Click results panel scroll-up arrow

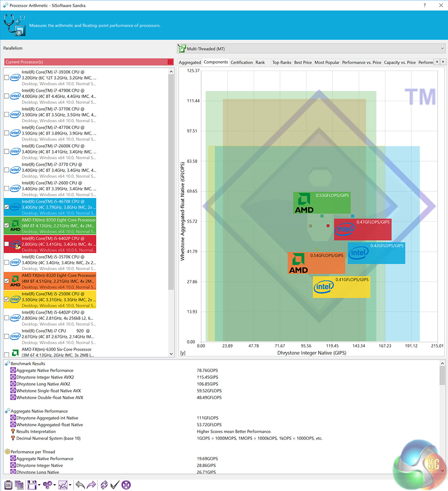[442, 363]
